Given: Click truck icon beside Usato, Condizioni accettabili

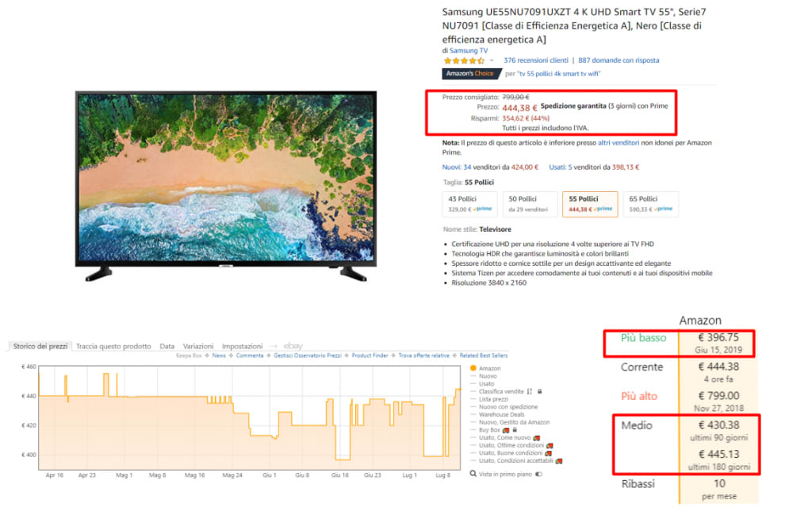Looking at the screenshot, I should click(x=559, y=461).
